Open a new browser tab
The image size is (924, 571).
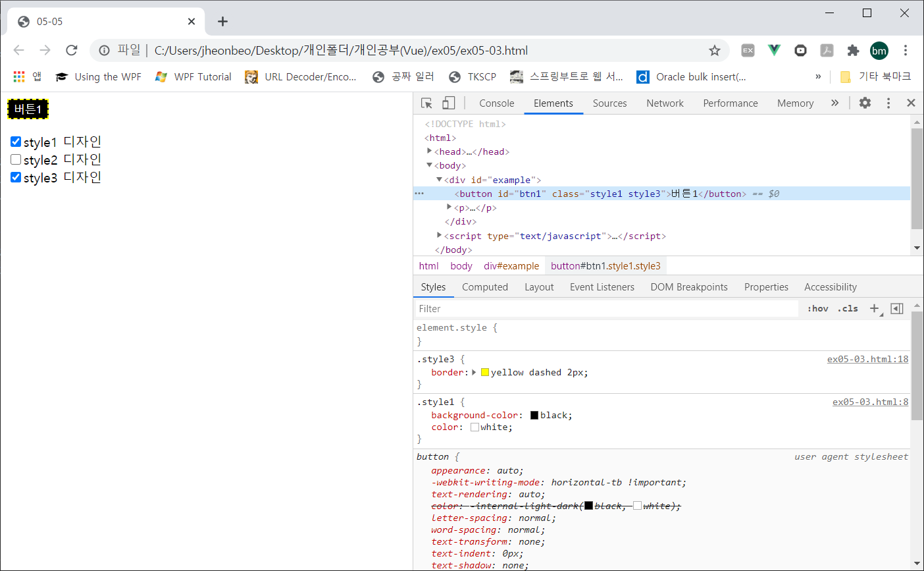[x=222, y=21]
